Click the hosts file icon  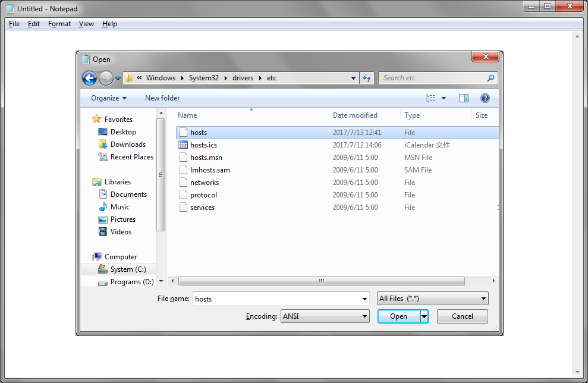(183, 132)
